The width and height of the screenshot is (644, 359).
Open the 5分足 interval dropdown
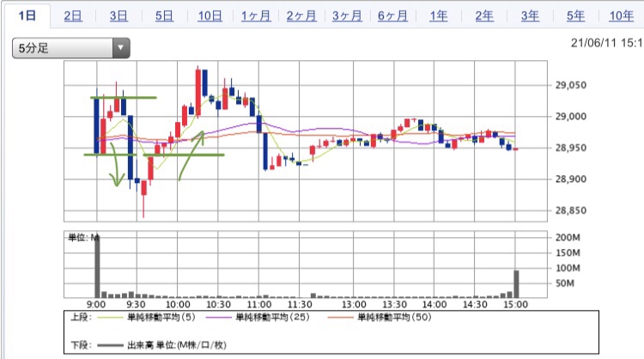71,48
